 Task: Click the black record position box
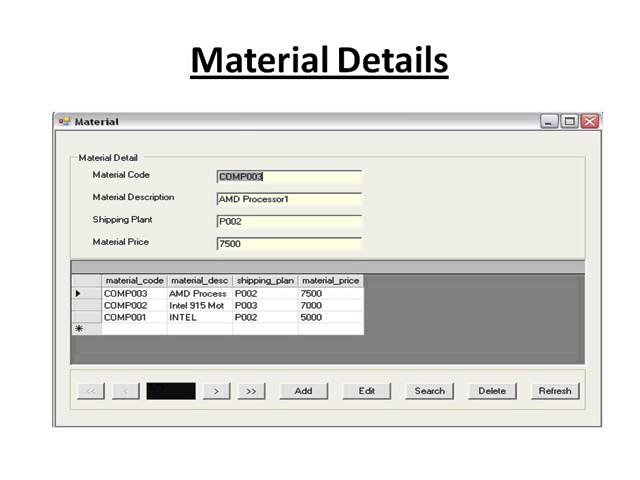[x=171, y=391]
